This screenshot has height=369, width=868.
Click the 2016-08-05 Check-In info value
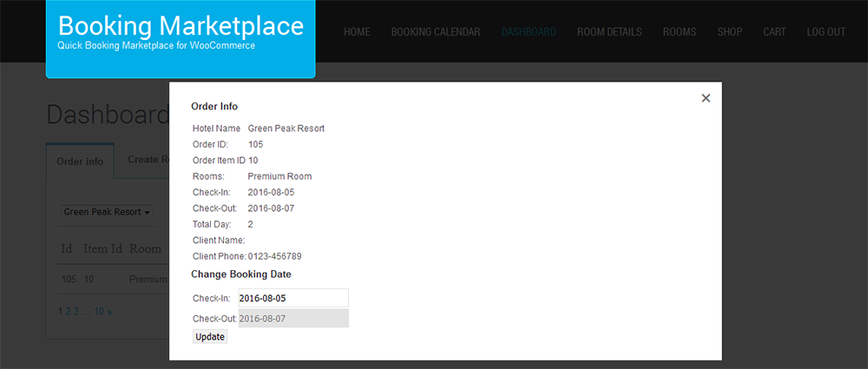271,193
